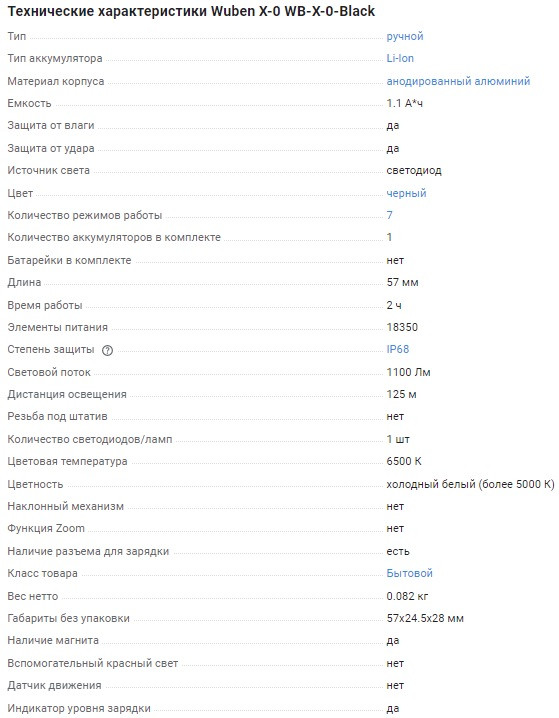Select the 57x24.5x28 мм dimensions value
The width and height of the screenshot is (559, 718).
(425, 619)
